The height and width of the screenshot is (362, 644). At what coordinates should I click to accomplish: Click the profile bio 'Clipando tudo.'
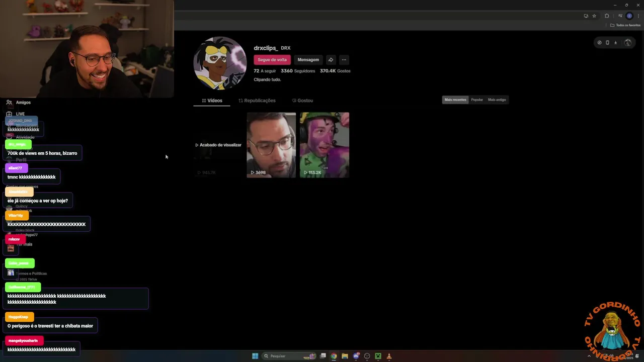(x=267, y=79)
